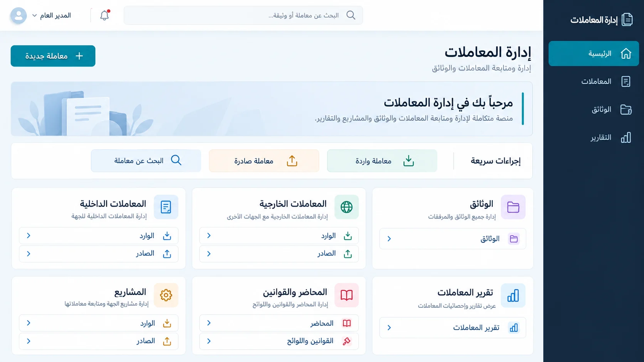Click the إدارة المعاملات logo icon in sidebar
The height and width of the screenshot is (362, 644).
pyautogui.click(x=627, y=20)
